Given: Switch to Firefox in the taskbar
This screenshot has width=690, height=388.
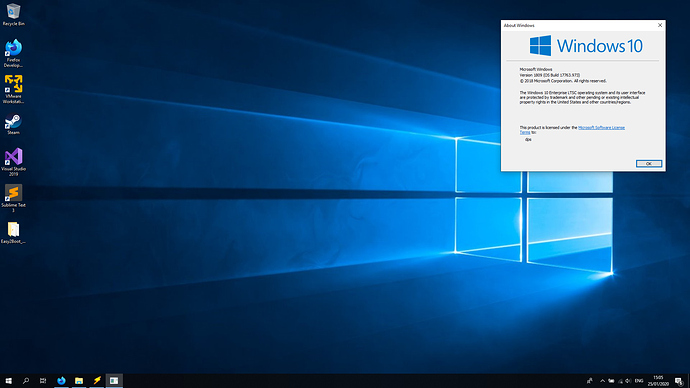Looking at the screenshot, I should [61, 381].
